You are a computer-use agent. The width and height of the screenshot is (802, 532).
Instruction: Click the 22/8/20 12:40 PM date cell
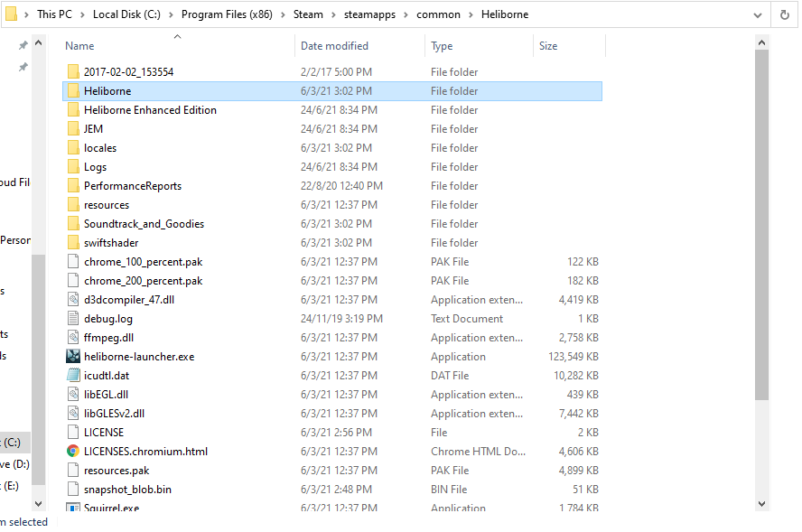(x=341, y=186)
